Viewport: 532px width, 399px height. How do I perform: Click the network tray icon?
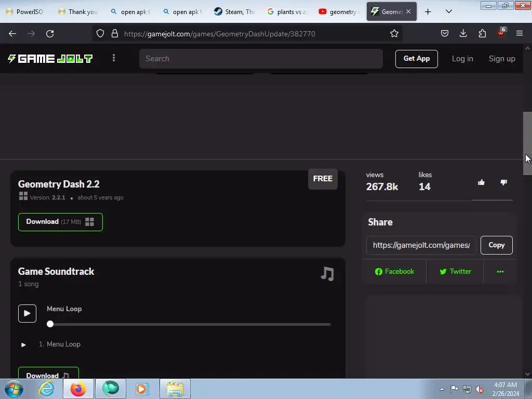[x=467, y=389]
